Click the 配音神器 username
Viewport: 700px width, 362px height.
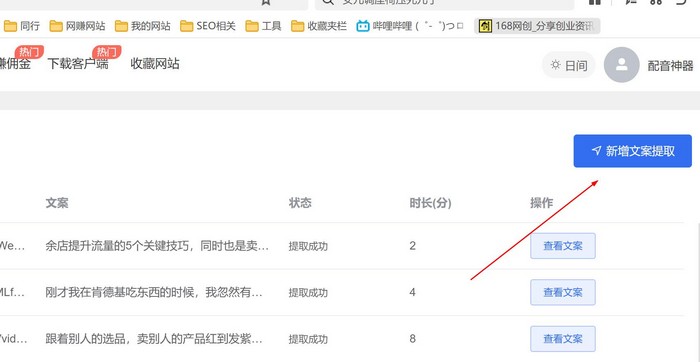click(671, 66)
